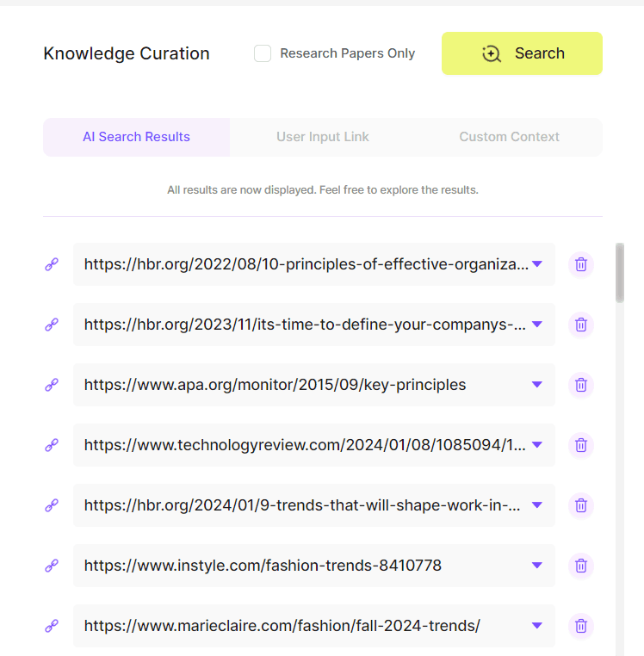This screenshot has height=656, width=644.
Task: Delete the hbr.org 10-principles link
Action: [x=581, y=264]
